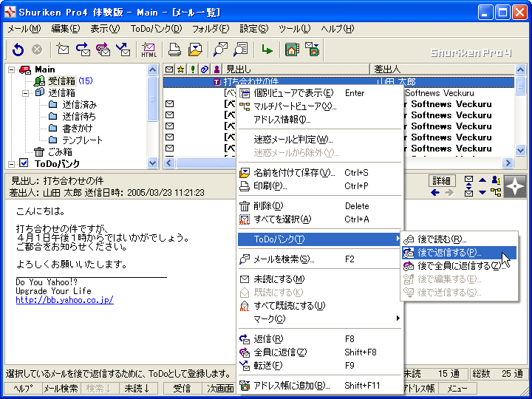Click the 見出し column header
Image resolution: width=532 pixels, height=399 pixels.
(x=296, y=69)
